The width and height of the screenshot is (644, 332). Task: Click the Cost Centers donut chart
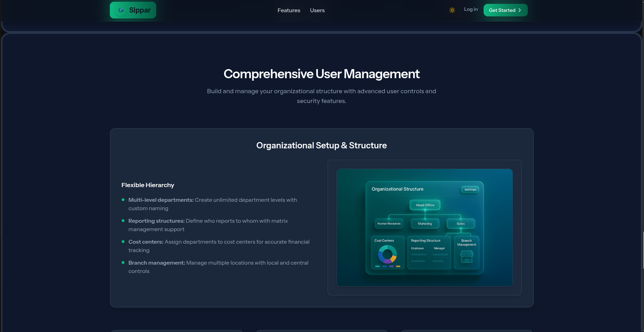(387, 254)
